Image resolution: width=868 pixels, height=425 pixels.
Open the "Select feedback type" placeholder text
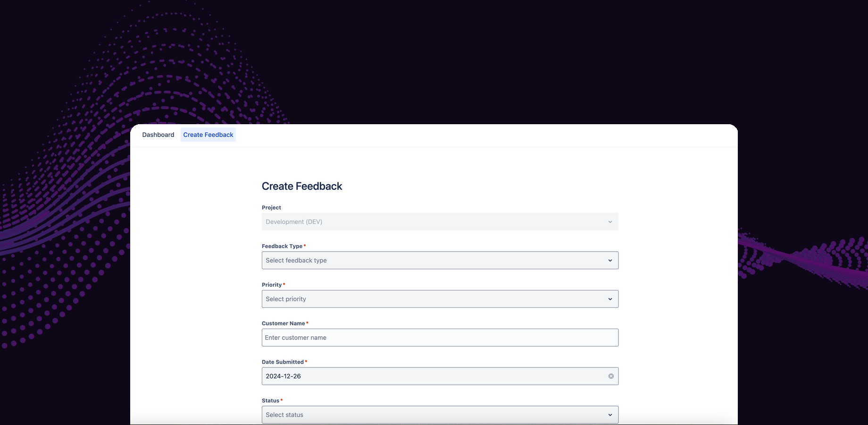click(x=296, y=261)
